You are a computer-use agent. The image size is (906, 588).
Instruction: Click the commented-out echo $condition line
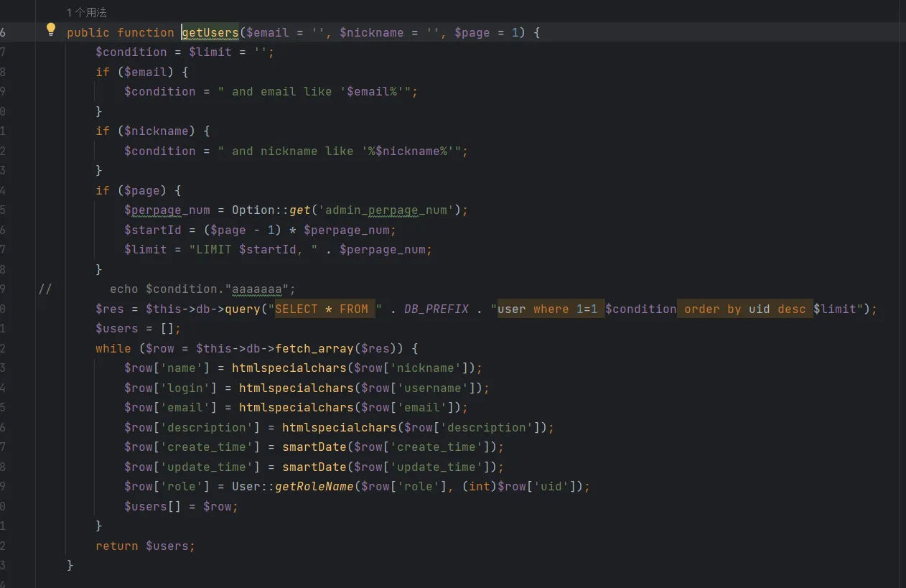coord(202,289)
